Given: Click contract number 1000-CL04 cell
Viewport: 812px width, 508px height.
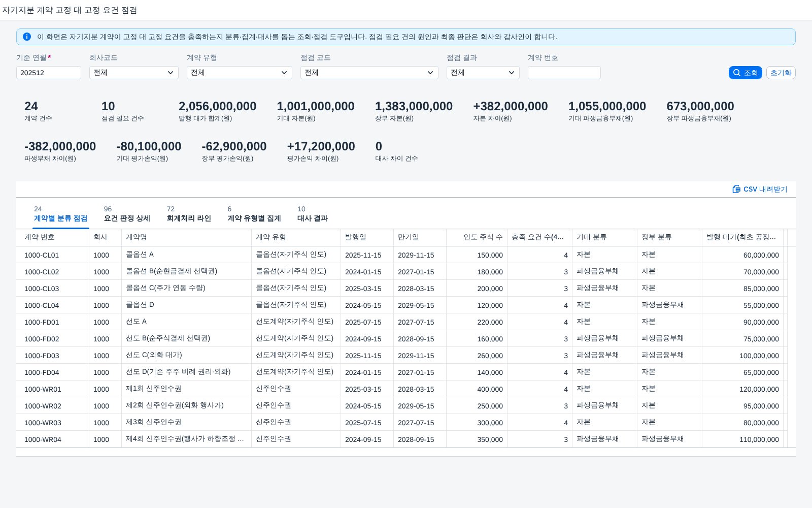Looking at the screenshot, I should click(53, 305).
